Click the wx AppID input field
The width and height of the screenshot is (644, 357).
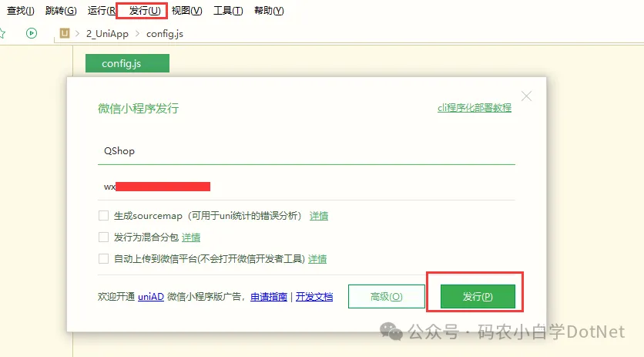307,187
